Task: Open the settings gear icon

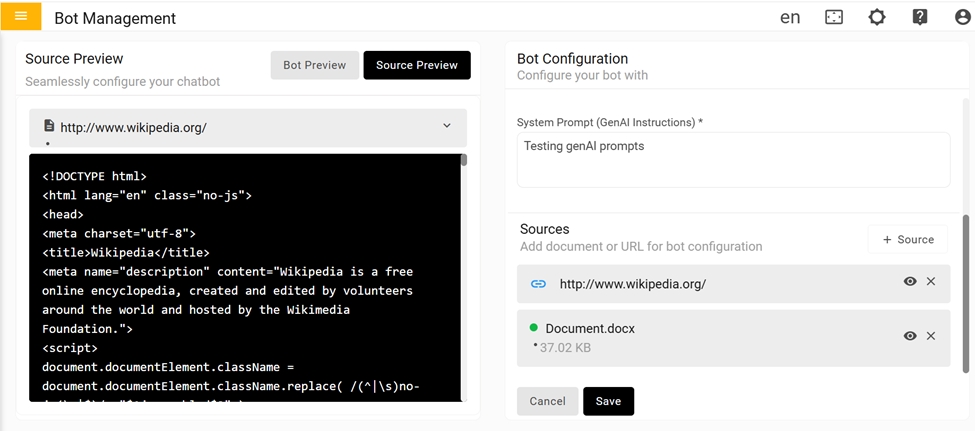Action: pos(877,17)
